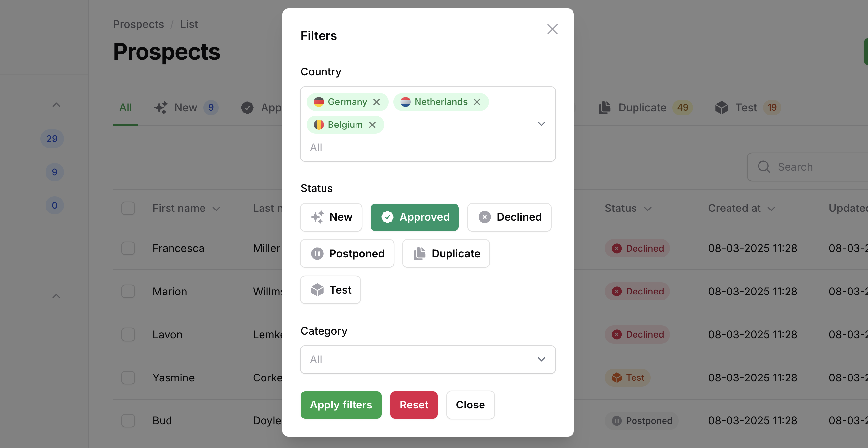Remove Belgium tag from country filter
Viewport: 868px width, 448px height.
pos(372,125)
